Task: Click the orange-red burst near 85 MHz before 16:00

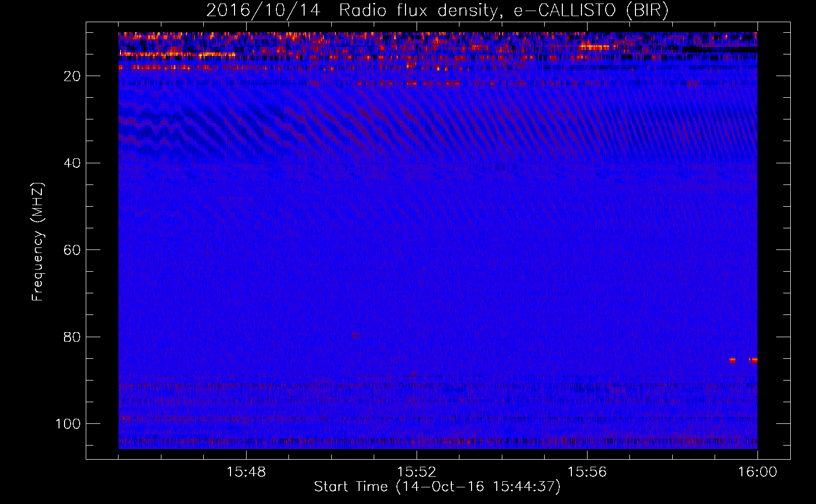Action: pos(743,360)
